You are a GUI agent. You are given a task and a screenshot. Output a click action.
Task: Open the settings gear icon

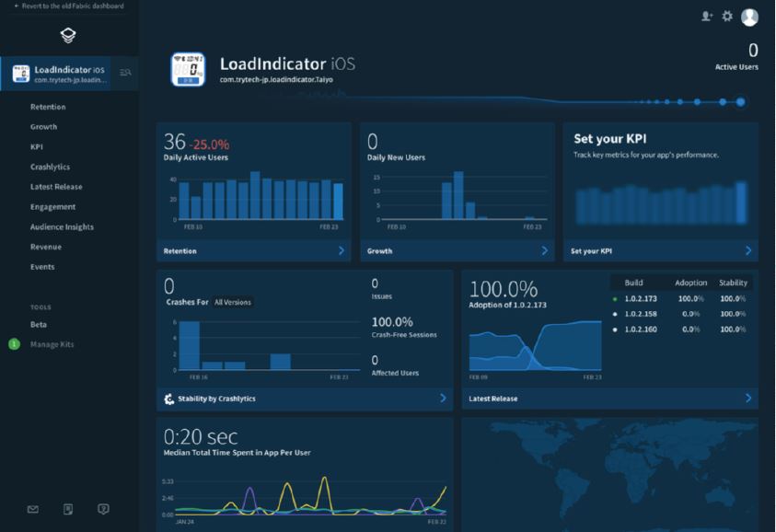point(727,17)
